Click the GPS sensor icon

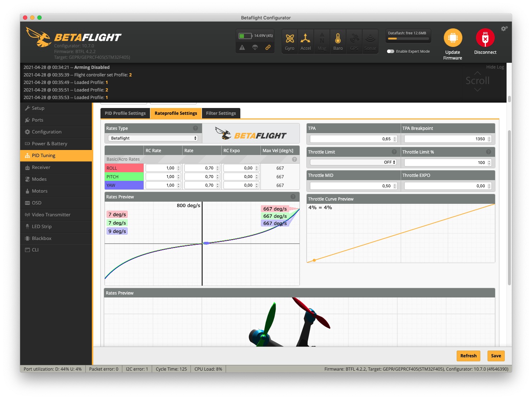354,41
